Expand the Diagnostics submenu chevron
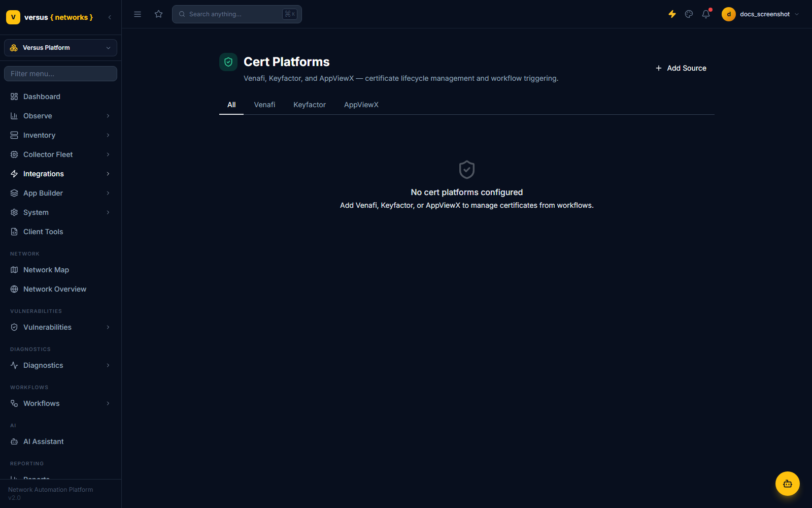 (108, 365)
